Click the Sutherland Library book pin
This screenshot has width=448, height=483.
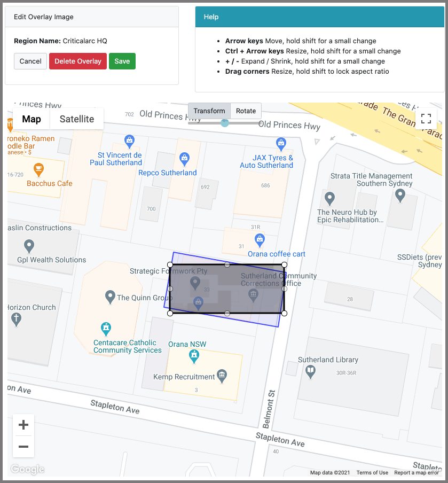[310, 372]
